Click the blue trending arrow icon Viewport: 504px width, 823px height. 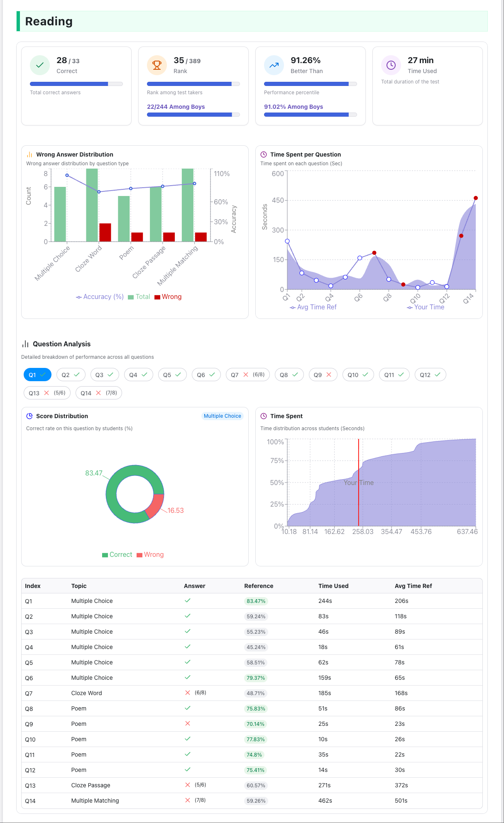coord(274,65)
